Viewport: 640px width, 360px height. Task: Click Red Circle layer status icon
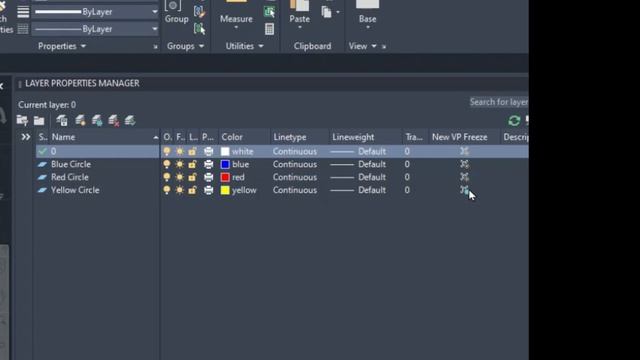[x=42, y=177]
